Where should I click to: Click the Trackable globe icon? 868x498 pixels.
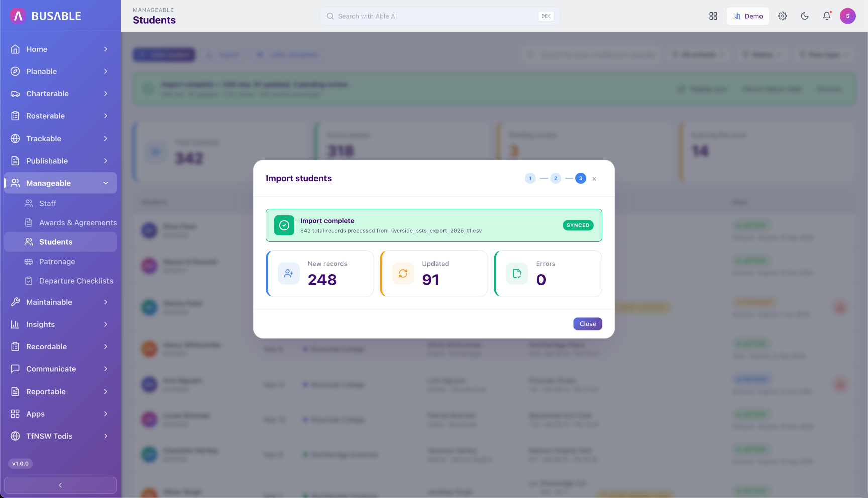tap(15, 139)
